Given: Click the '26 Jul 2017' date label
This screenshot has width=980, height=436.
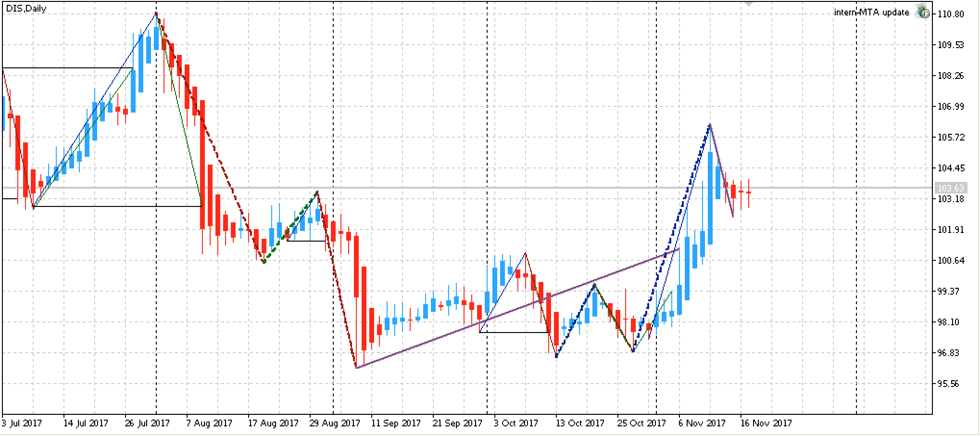Looking at the screenshot, I should pyautogui.click(x=148, y=423).
